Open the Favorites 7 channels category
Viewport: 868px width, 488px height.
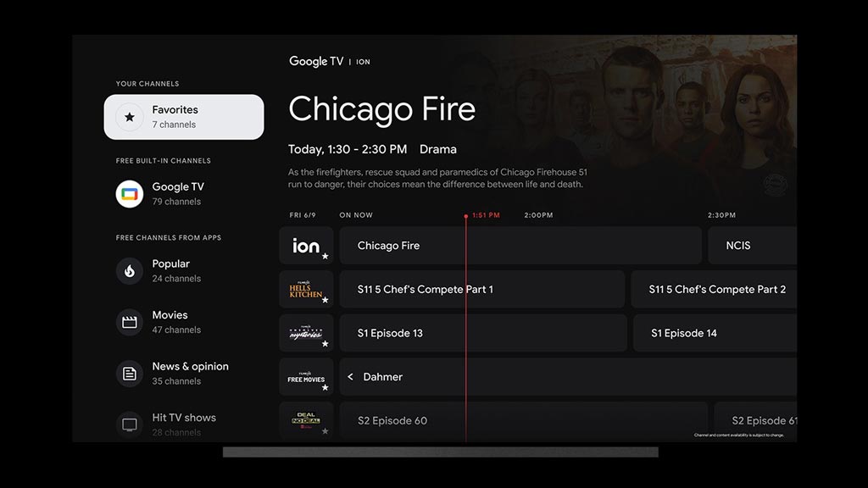(184, 117)
